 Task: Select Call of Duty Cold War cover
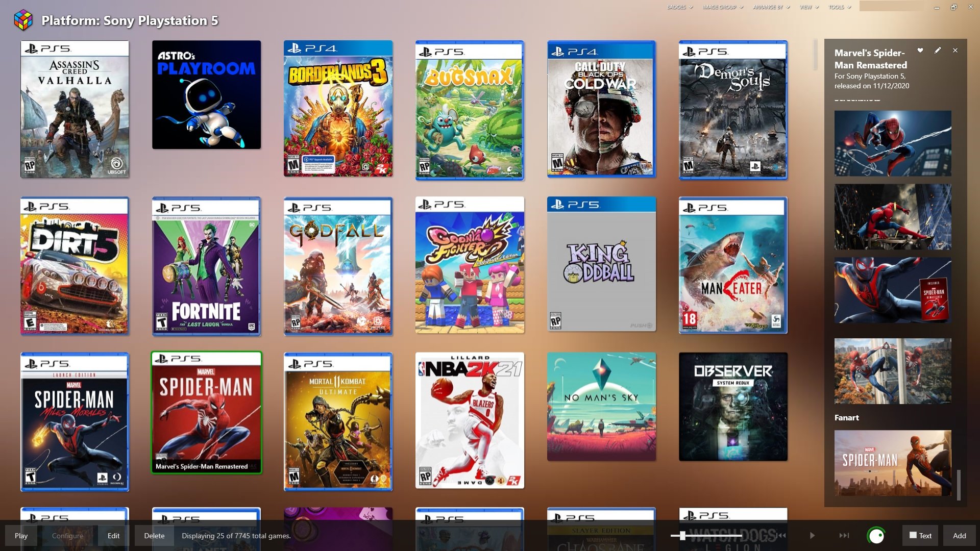coord(601,109)
